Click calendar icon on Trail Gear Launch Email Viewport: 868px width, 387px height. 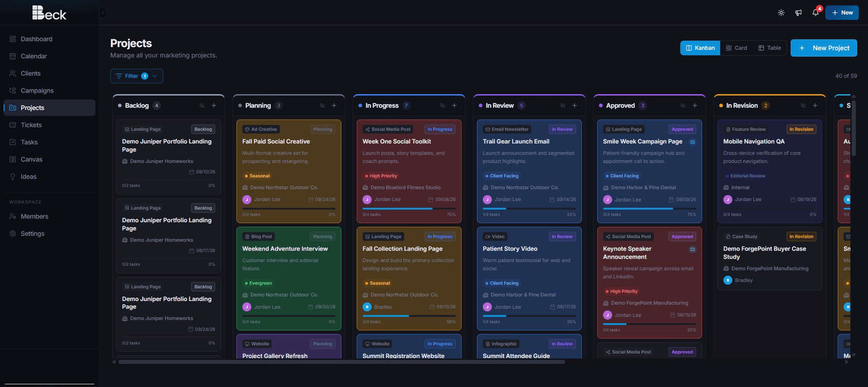552,200
